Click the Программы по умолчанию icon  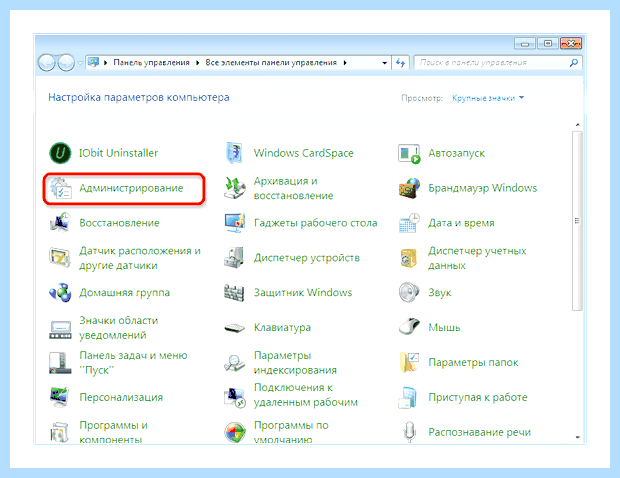(x=235, y=432)
